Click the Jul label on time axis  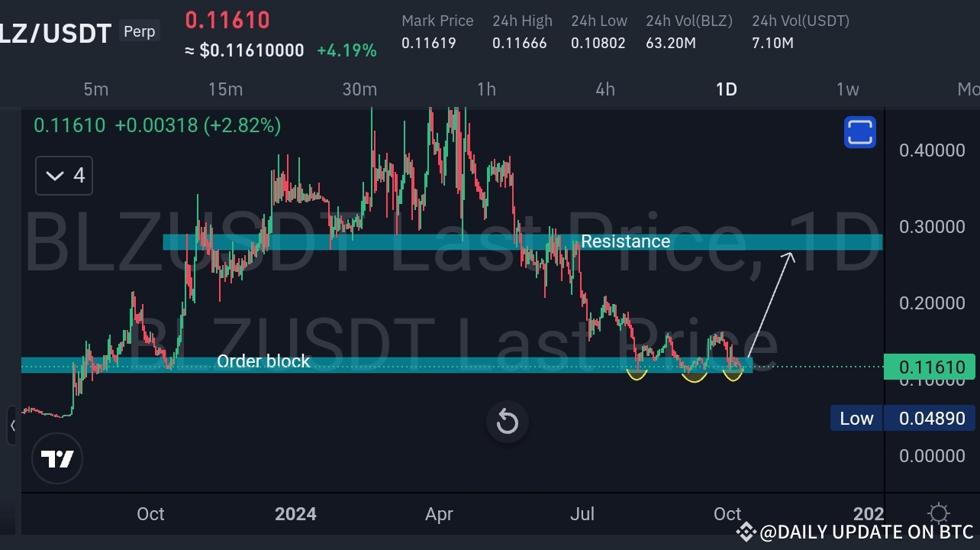tap(582, 514)
